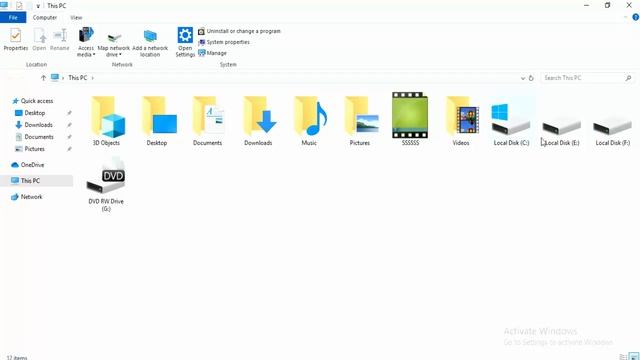The image size is (640, 360).
Task: Expand the address bar history dropdown
Action: click(523, 78)
